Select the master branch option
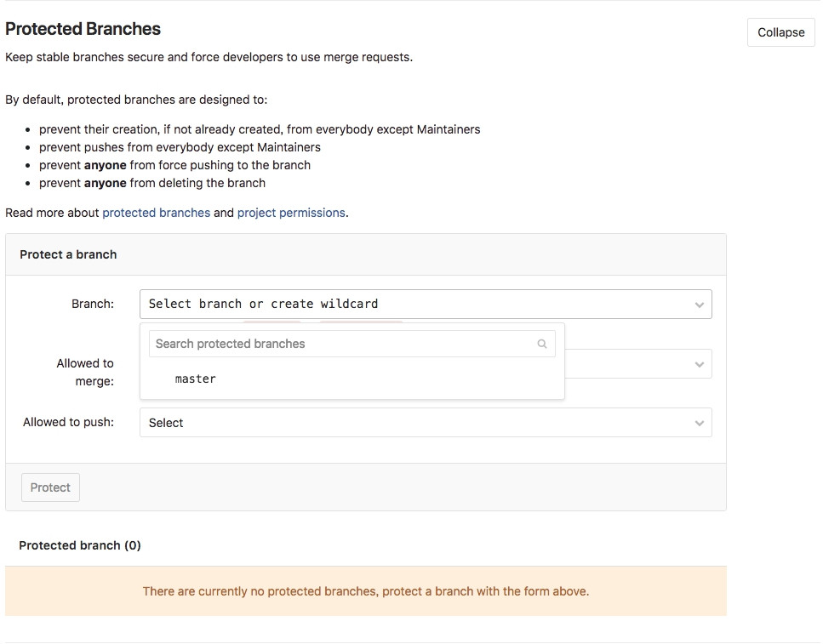 coord(196,379)
